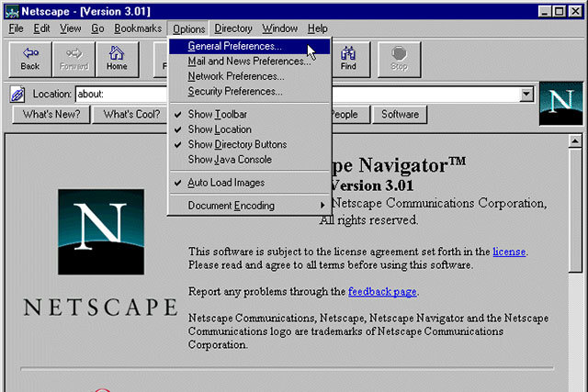Screen dimensions: 588x392
Task: Click the vertical scrollbar thumb
Action: pos(575,210)
